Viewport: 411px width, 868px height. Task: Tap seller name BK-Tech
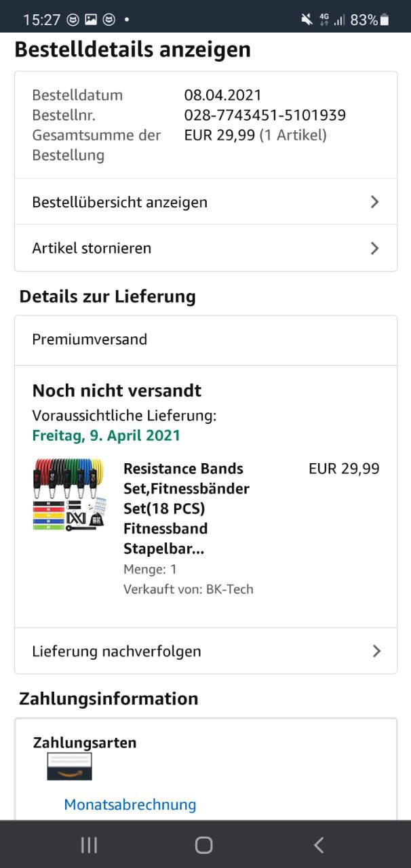[x=229, y=589]
